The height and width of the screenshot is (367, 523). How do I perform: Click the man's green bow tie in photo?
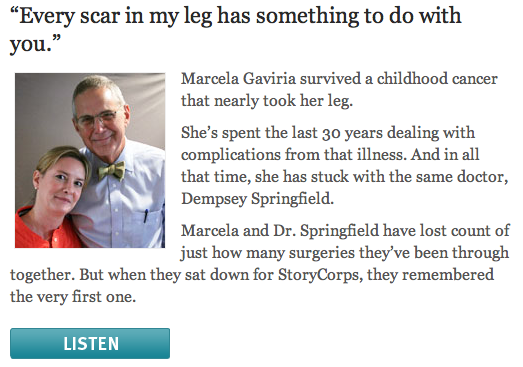point(112,171)
